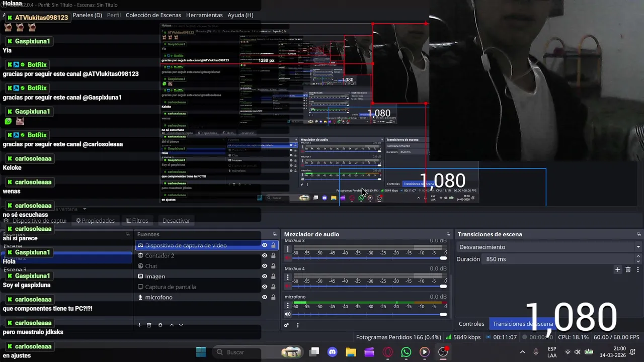Move selected source up with arrow icon

(x=172, y=325)
